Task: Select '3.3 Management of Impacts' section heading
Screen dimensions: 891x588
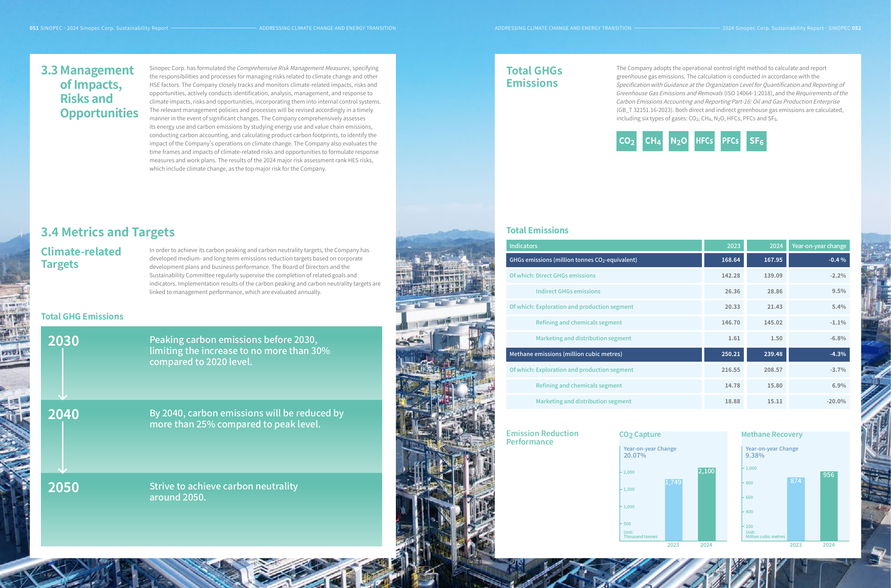Action: point(90,92)
